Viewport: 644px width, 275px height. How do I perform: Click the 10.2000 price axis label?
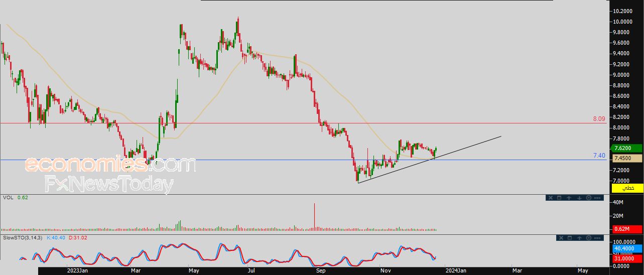pos(622,11)
